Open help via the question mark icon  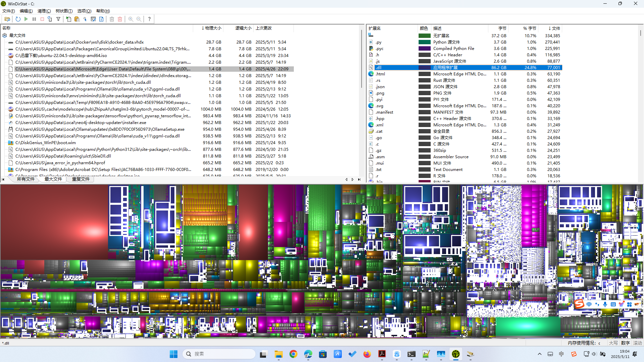click(149, 19)
